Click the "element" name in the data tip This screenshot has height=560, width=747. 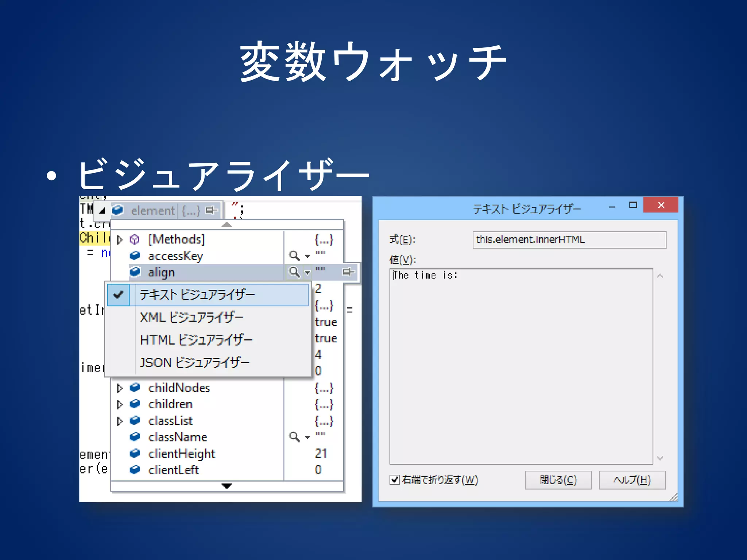click(x=153, y=211)
